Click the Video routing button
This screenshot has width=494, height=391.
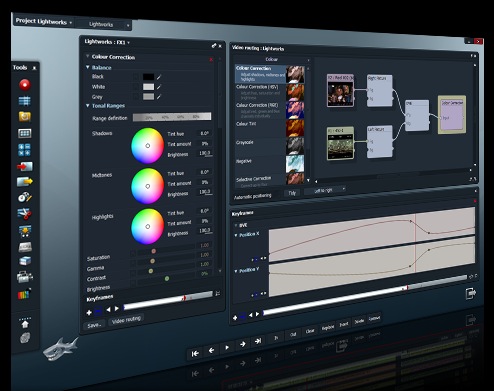point(126,320)
